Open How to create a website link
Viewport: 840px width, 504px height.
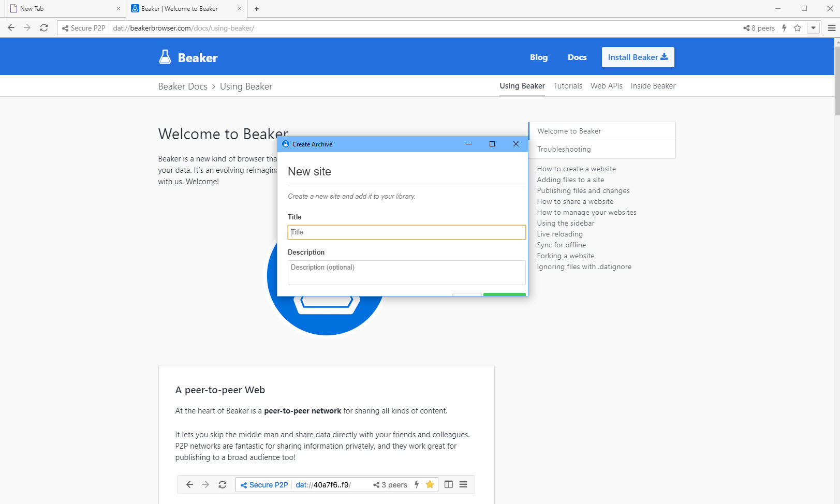click(x=577, y=169)
